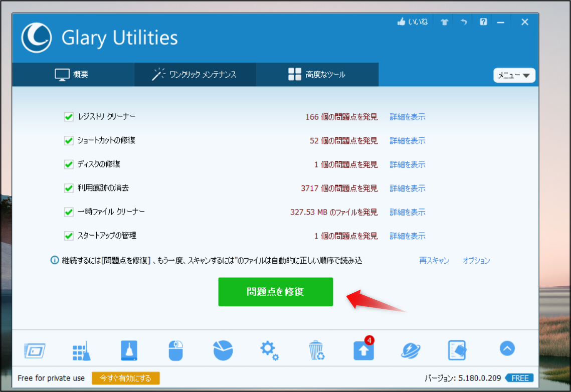Show details for ディスクの修復 results
This screenshot has height=392, width=571.
pyautogui.click(x=408, y=164)
